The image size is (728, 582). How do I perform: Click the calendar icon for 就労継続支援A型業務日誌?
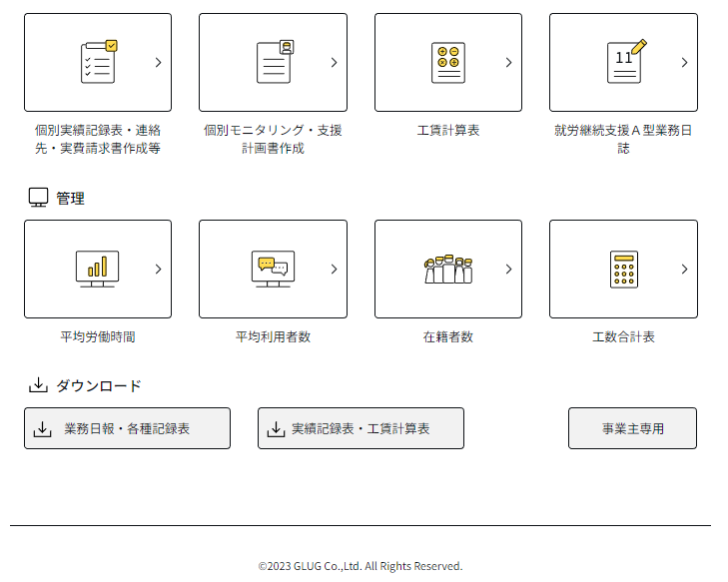click(625, 62)
